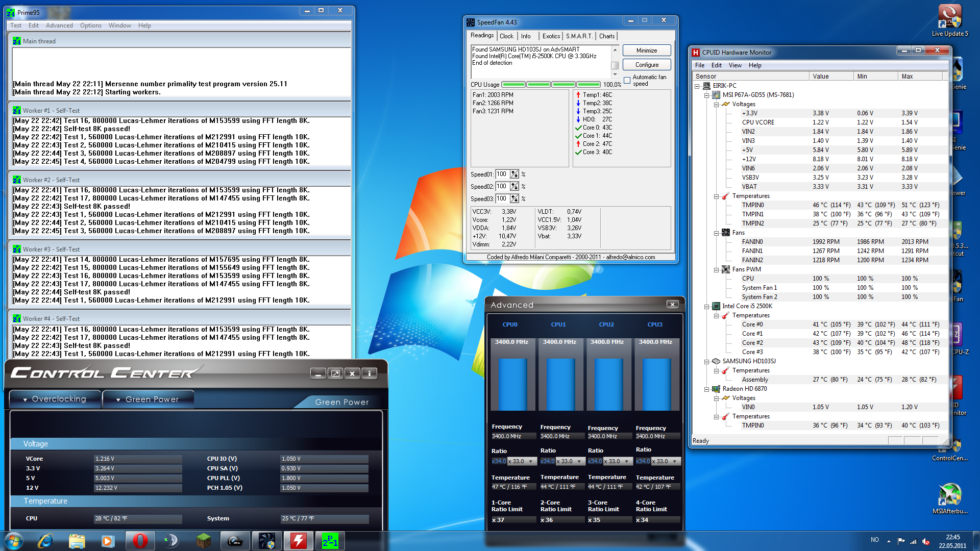Open the CPU0 ratio dropdown
This screenshot has width=980, height=551.
(531, 461)
